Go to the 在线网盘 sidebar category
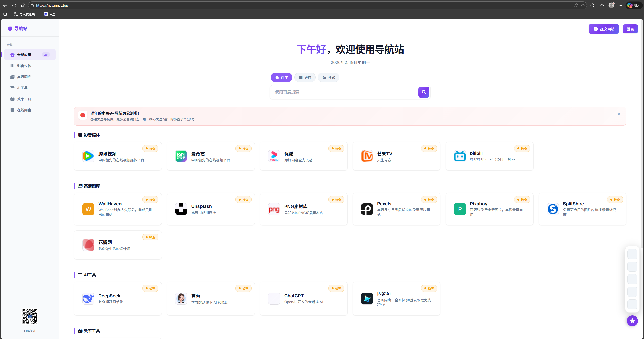Image resolution: width=644 pixels, height=339 pixels. 24,110
